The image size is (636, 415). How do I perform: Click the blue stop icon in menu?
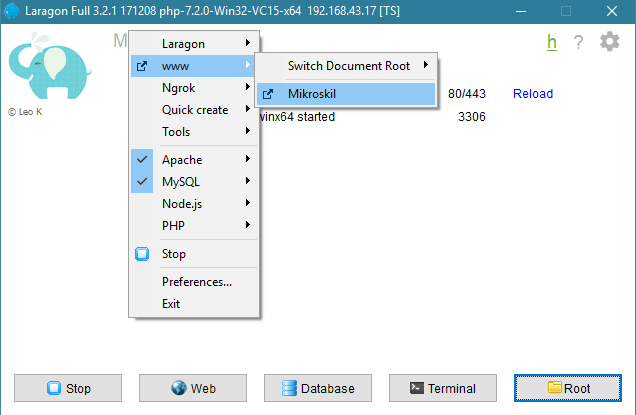[x=142, y=254]
